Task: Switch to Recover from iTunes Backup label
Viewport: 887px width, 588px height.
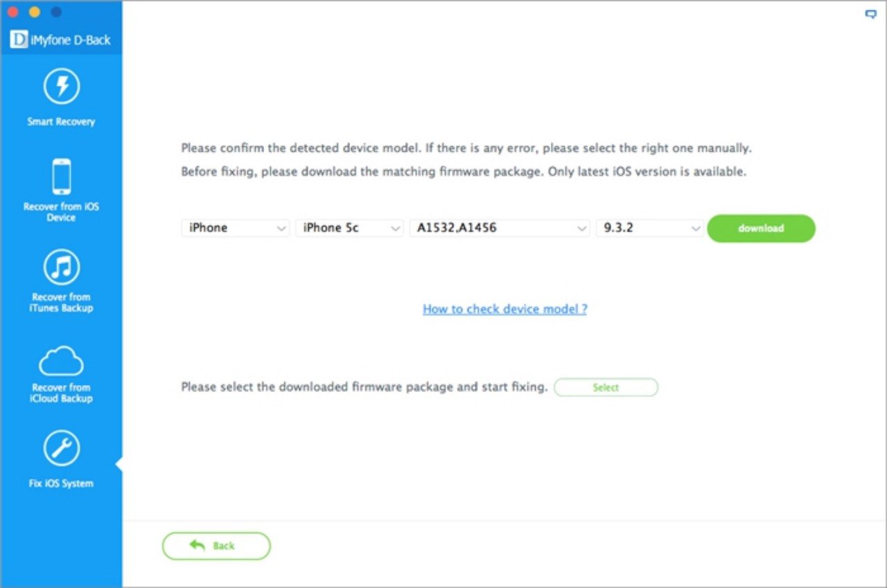Action: point(61,303)
